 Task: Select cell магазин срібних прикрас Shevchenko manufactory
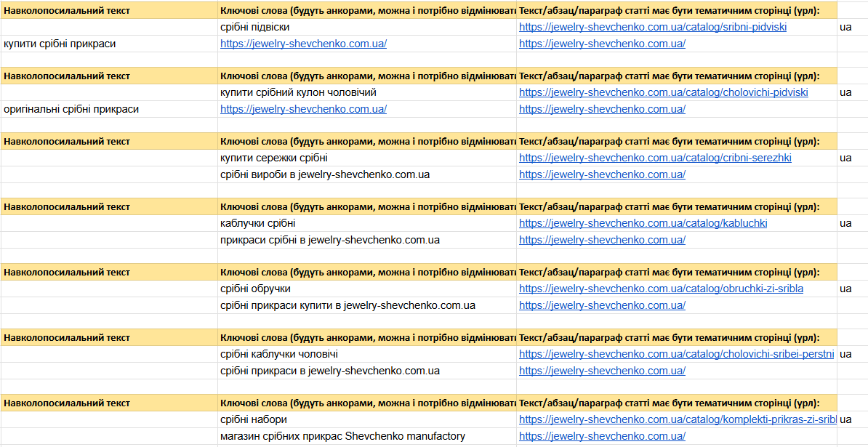367,437
